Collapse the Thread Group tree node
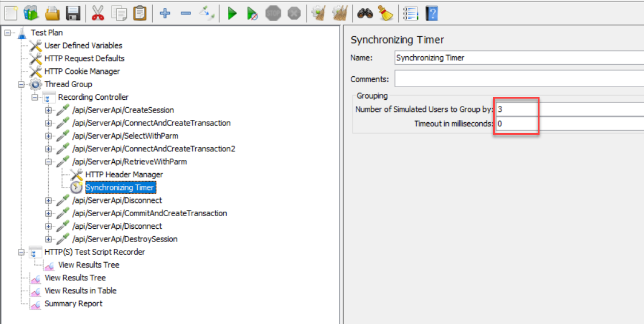Viewport: 644px width, 324px height. [x=22, y=84]
